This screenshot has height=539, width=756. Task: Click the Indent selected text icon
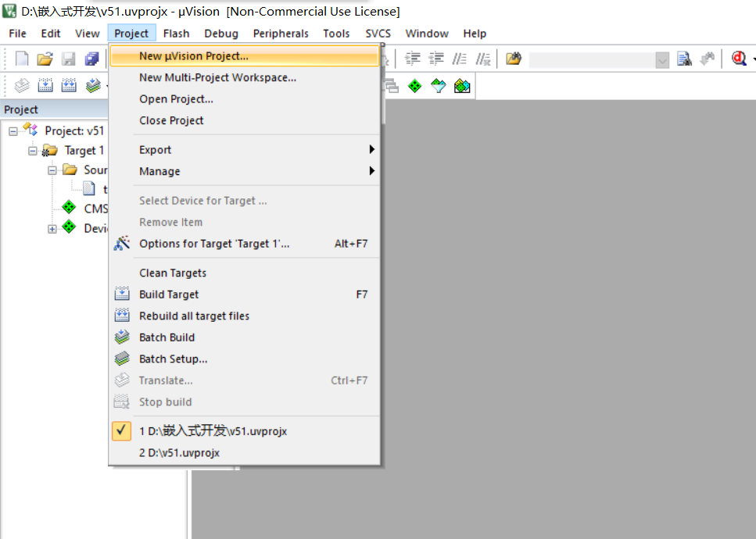pos(412,59)
